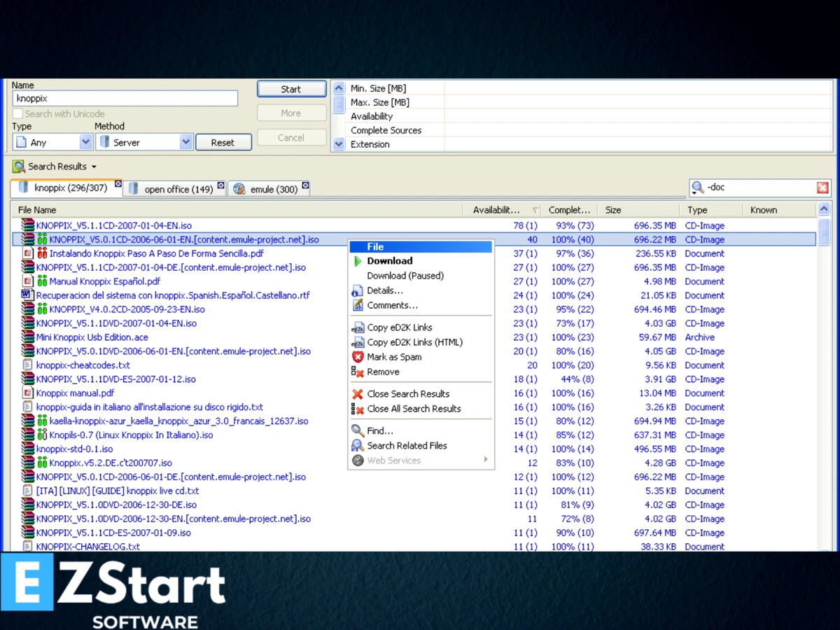Click the -doc filter text field
Image resolution: width=840 pixels, height=630 pixels.
[760, 188]
